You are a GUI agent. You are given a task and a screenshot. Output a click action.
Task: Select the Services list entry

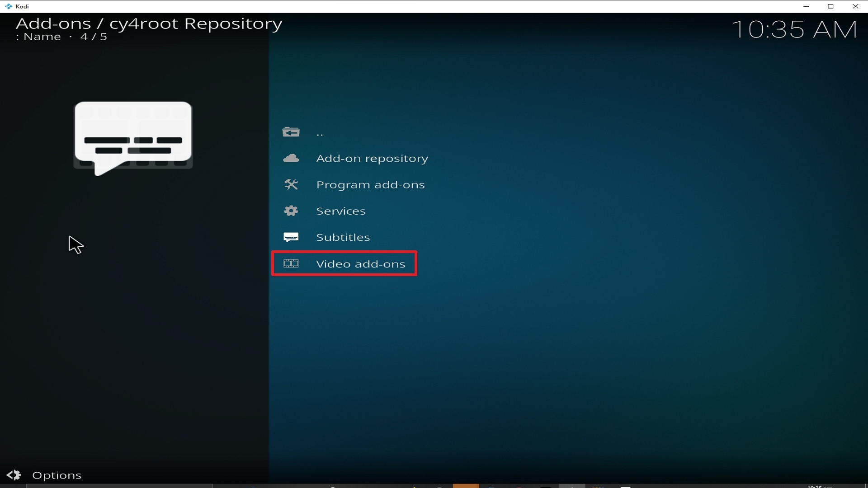click(x=341, y=211)
